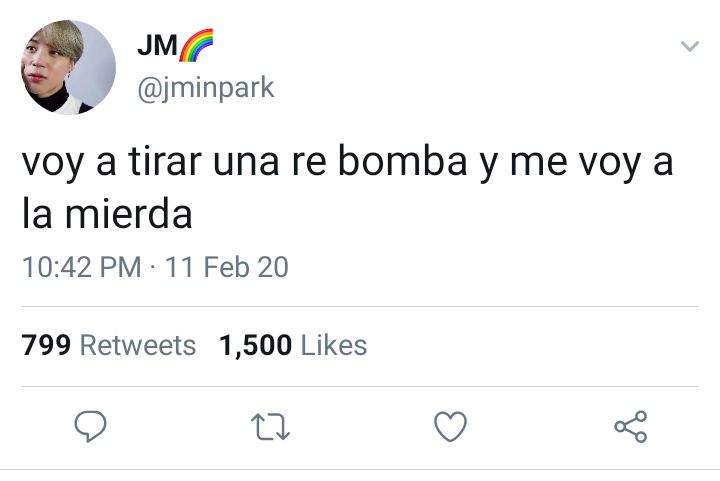Select the tweet text starting with 'voy a tirar'
This screenshot has width=720, height=481.
pyautogui.click(x=347, y=187)
